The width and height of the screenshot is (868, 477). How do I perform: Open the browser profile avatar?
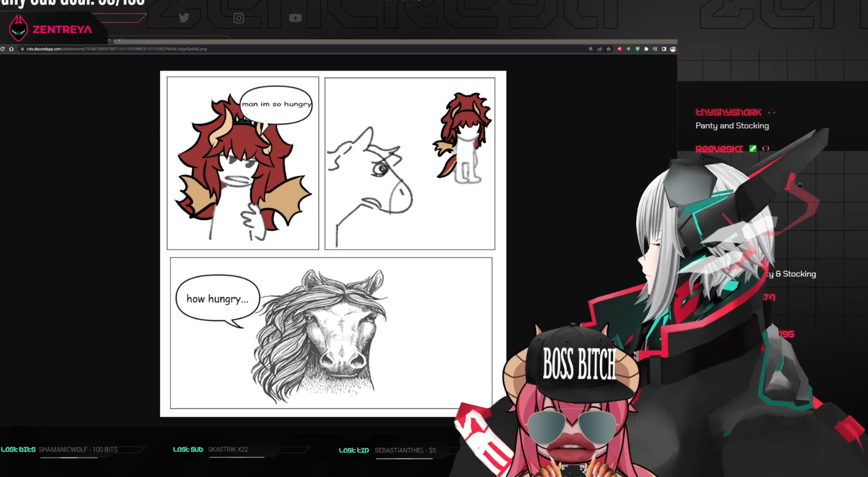(x=673, y=49)
